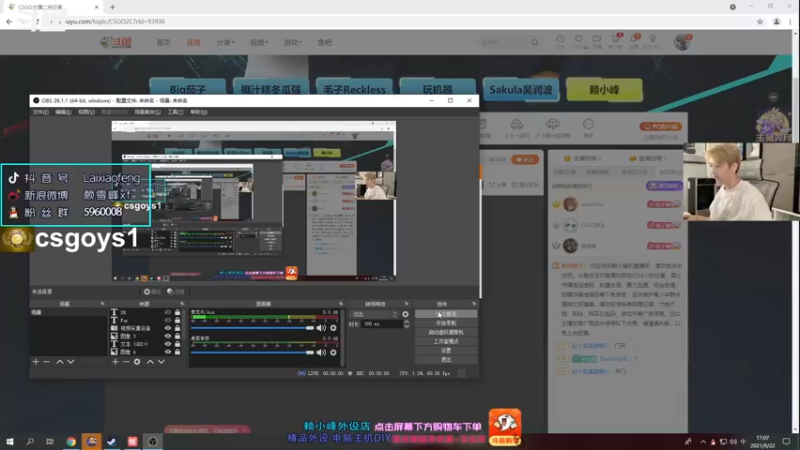Add a new source with the plus icon
Viewport: 800px width, 450px height.
point(115,362)
